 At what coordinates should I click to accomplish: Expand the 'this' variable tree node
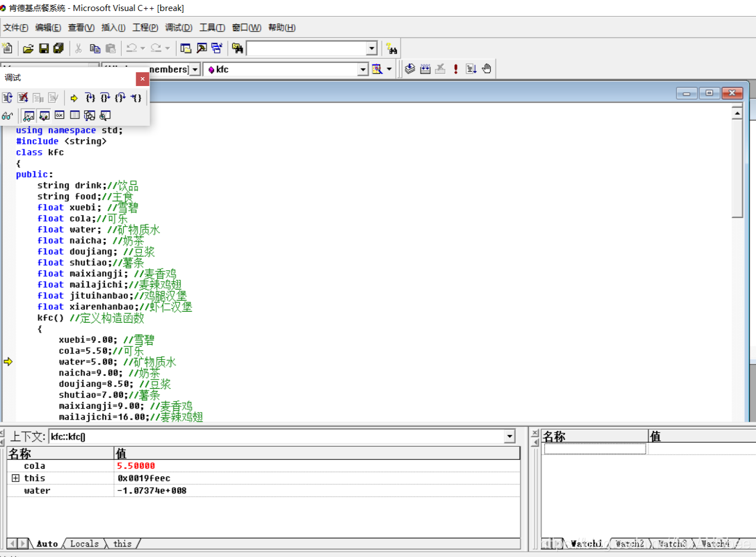pos(15,478)
